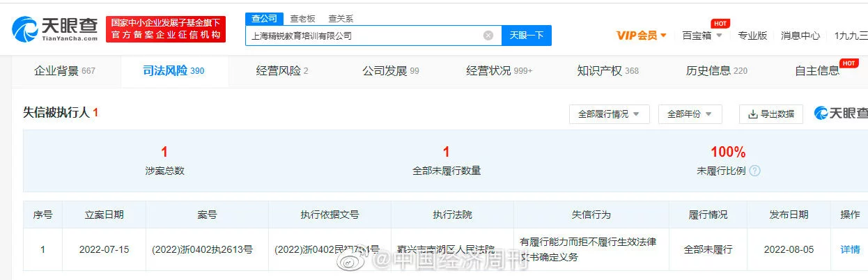Screen dimensions: 868x280
Task: Expand the 全部履行情况 filter dropdown
Action: point(610,114)
